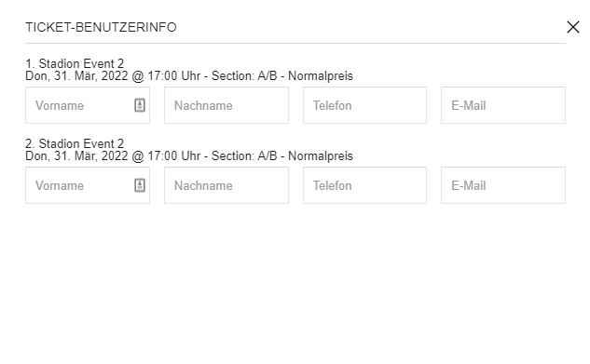
Task: Click 'Section: A/B' on the second ticket
Action: point(244,155)
